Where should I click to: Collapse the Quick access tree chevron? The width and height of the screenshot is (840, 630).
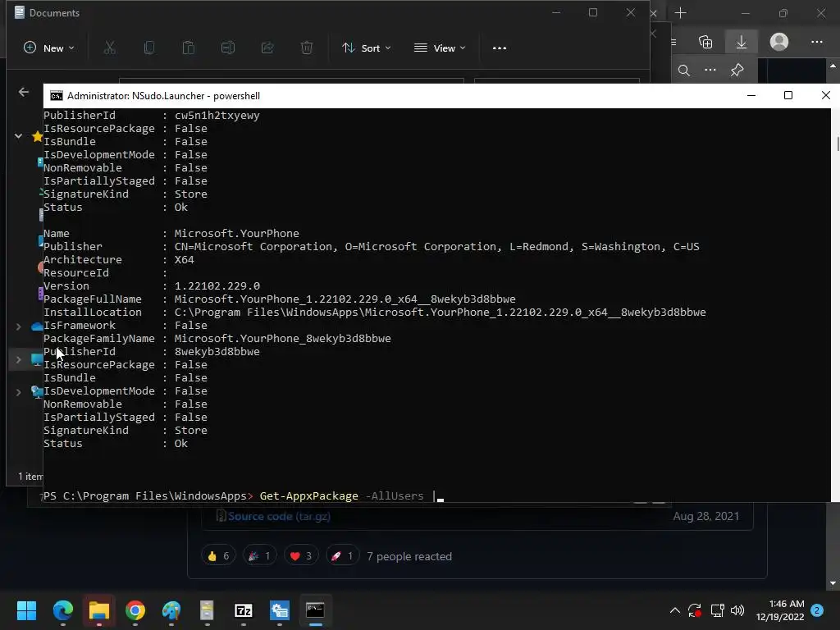(x=18, y=136)
